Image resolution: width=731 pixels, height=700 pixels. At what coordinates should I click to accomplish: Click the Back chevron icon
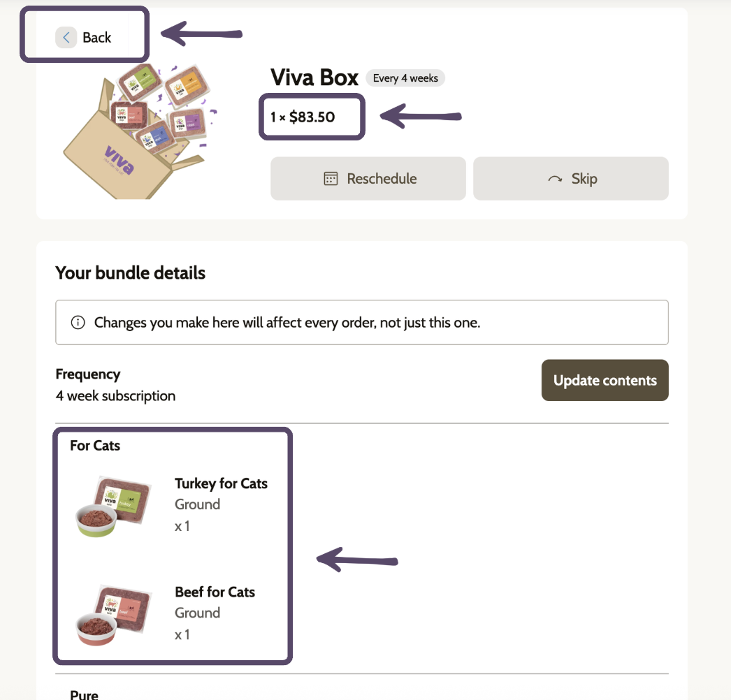pos(66,37)
